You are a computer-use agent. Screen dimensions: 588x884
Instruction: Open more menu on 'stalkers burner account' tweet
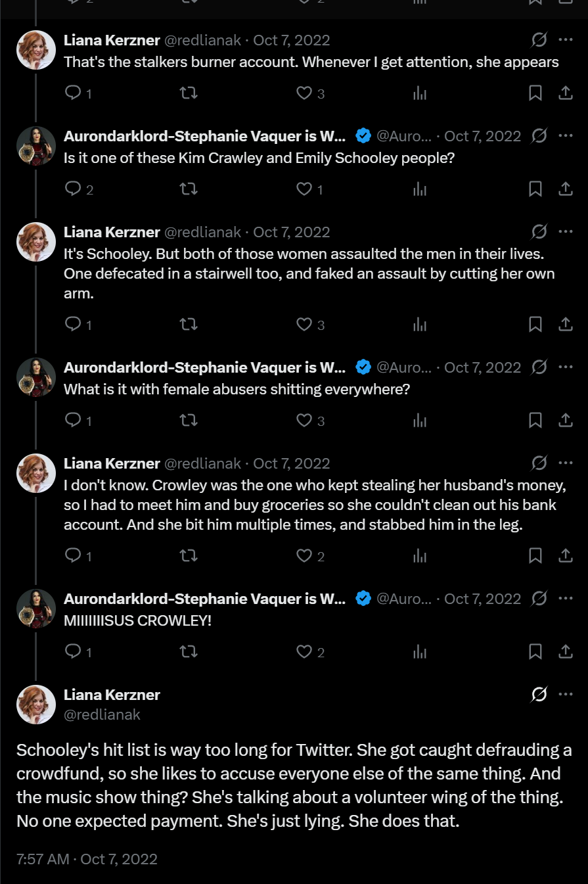[x=566, y=40]
